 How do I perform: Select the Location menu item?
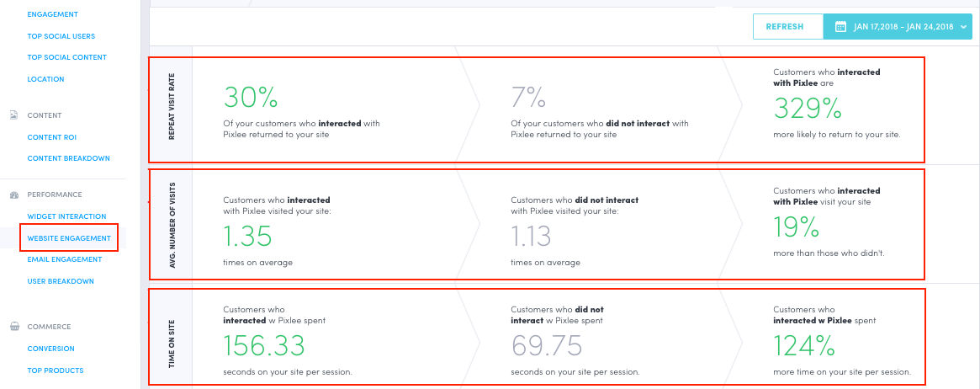[45, 79]
